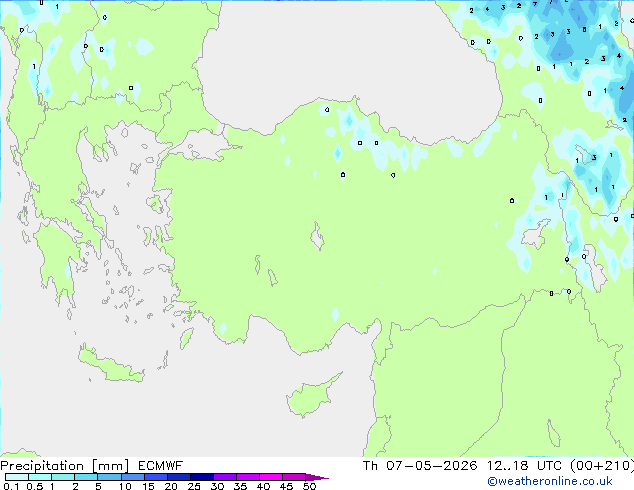The width and height of the screenshot is (634, 490).
Task: Click the 40–45 mm magenta legend box
Action: tap(271, 477)
